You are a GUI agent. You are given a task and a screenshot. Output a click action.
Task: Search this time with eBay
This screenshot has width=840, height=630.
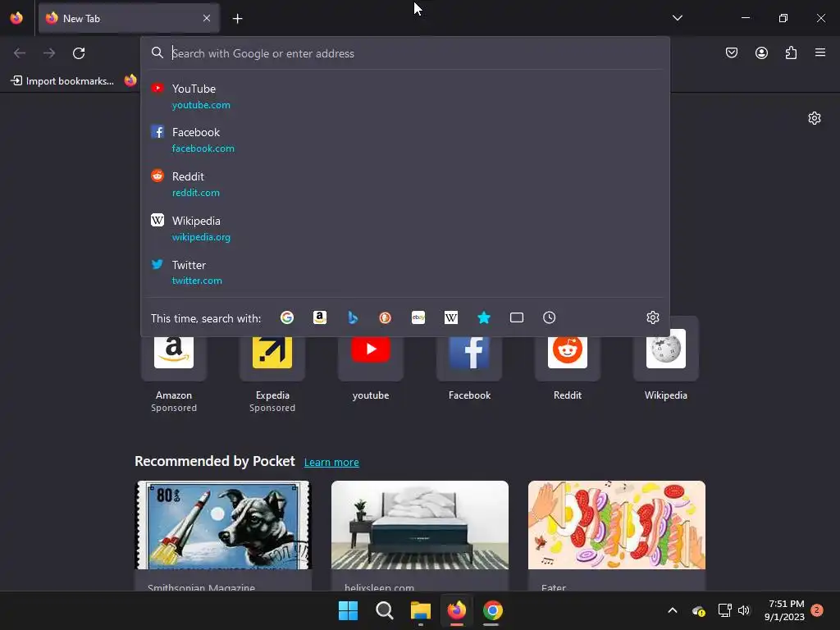[x=418, y=317]
